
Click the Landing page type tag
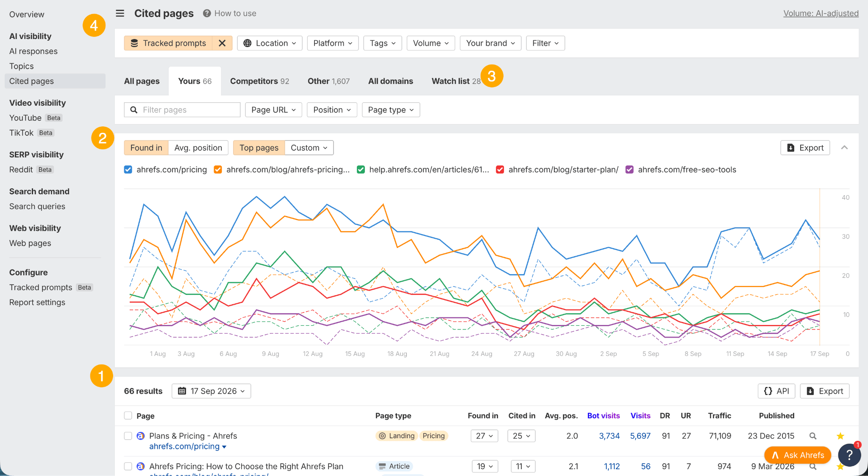coord(396,436)
